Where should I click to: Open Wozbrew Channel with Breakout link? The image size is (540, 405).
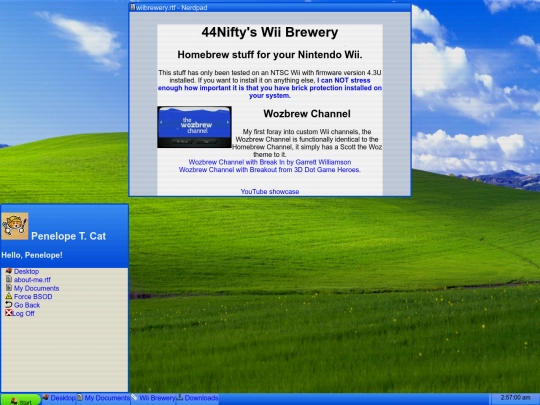(270, 169)
